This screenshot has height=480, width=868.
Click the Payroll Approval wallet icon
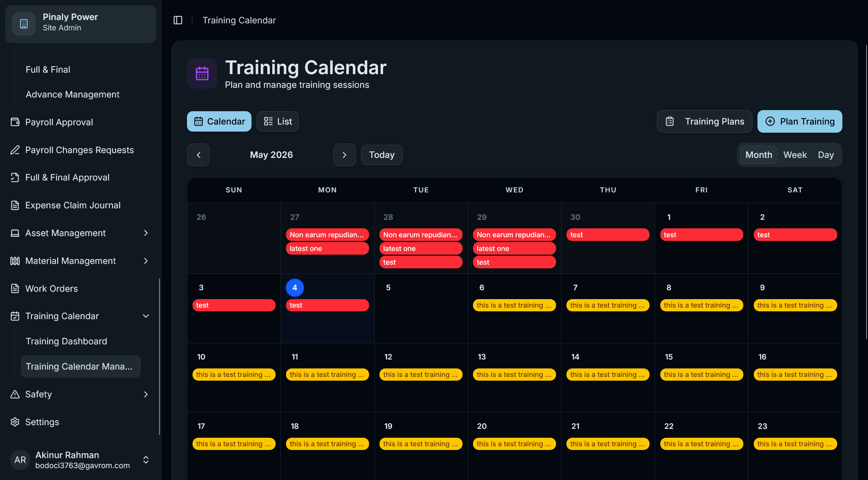click(15, 122)
